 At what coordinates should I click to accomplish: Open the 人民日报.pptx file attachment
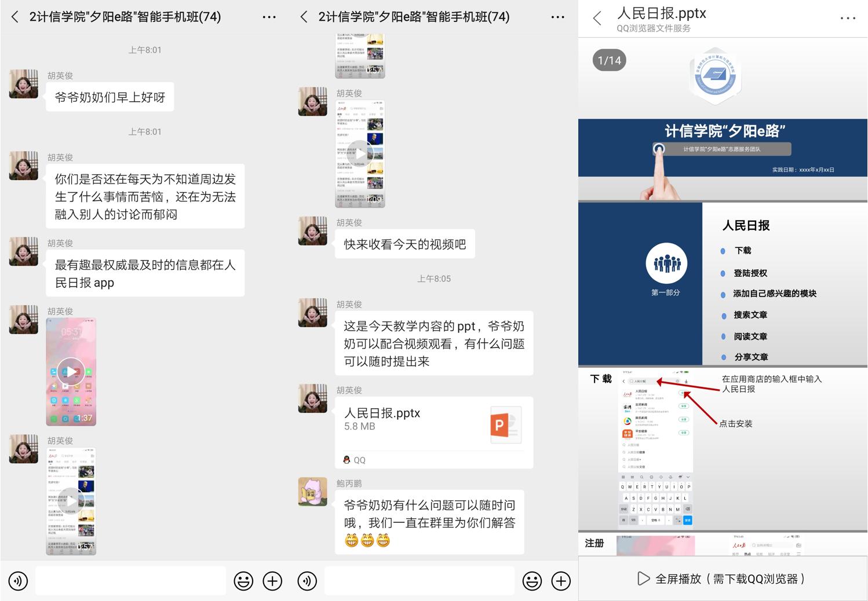[x=433, y=433]
